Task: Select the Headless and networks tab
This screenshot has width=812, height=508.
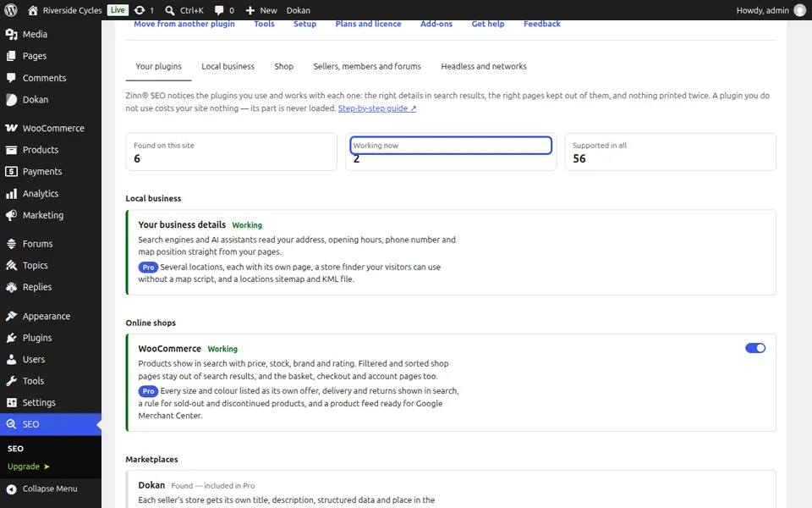Action: click(484, 66)
